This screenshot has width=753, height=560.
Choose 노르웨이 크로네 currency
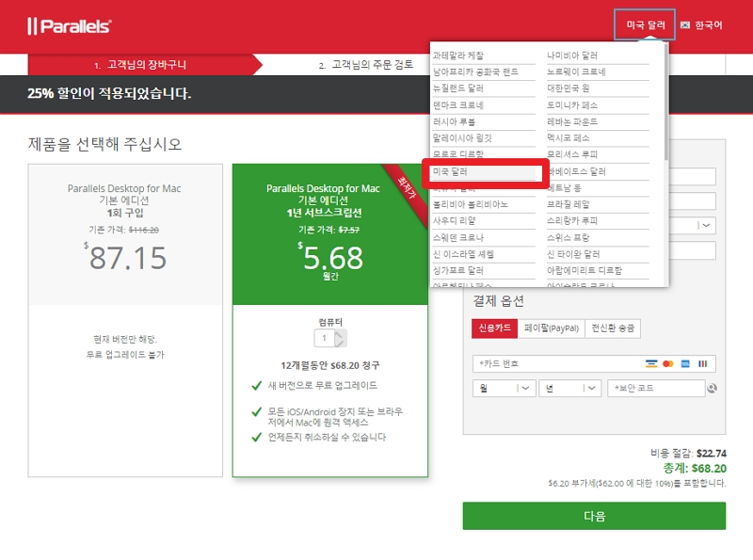click(598, 72)
